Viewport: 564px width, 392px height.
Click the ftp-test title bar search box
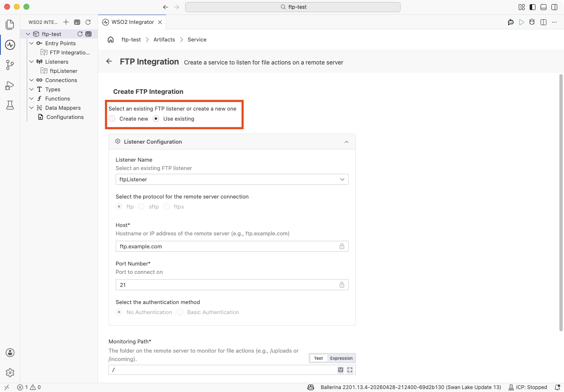click(292, 7)
